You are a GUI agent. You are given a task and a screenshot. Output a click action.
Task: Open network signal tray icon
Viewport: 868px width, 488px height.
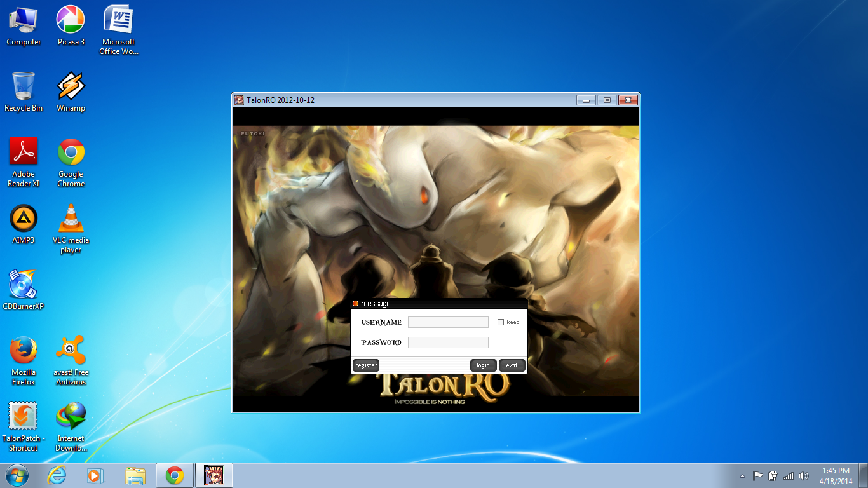click(789, 476)
